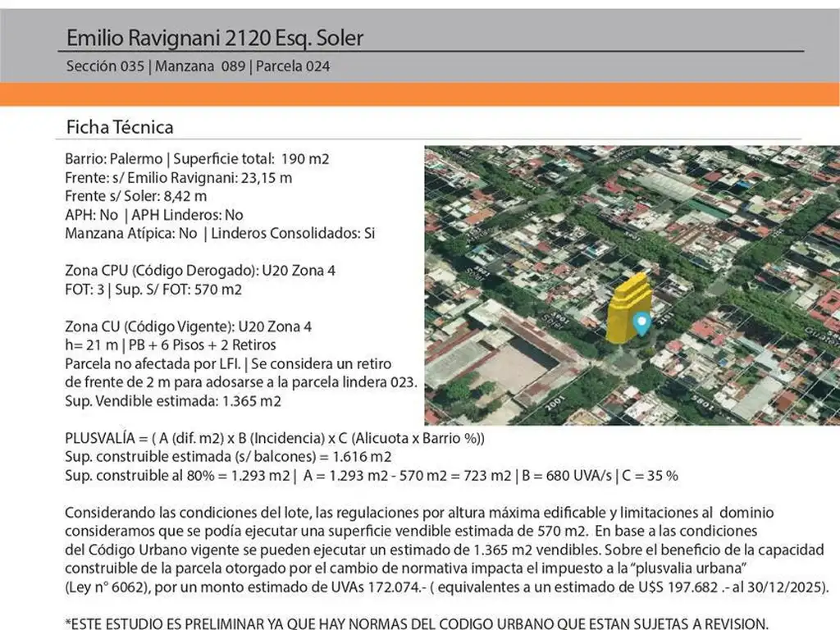
Task: Click the Emilio Ravignani 2120 Esq. Soler title
Action: click(x=214, y=38)
